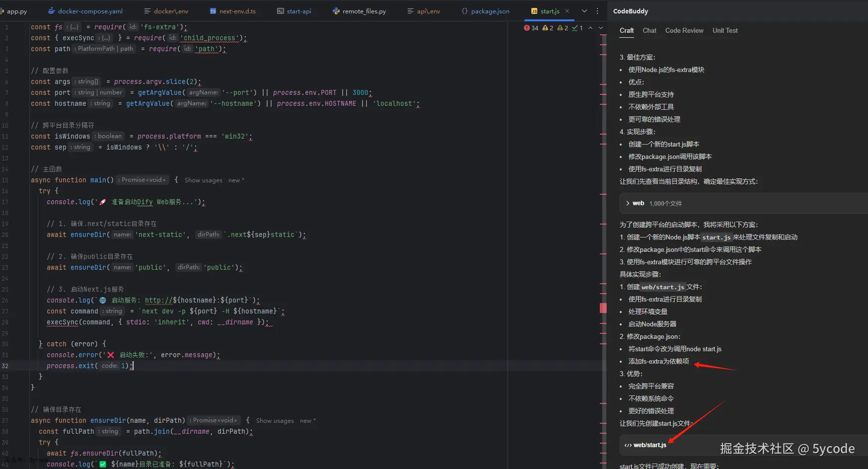Go to next highlighted error arrow

601,28
